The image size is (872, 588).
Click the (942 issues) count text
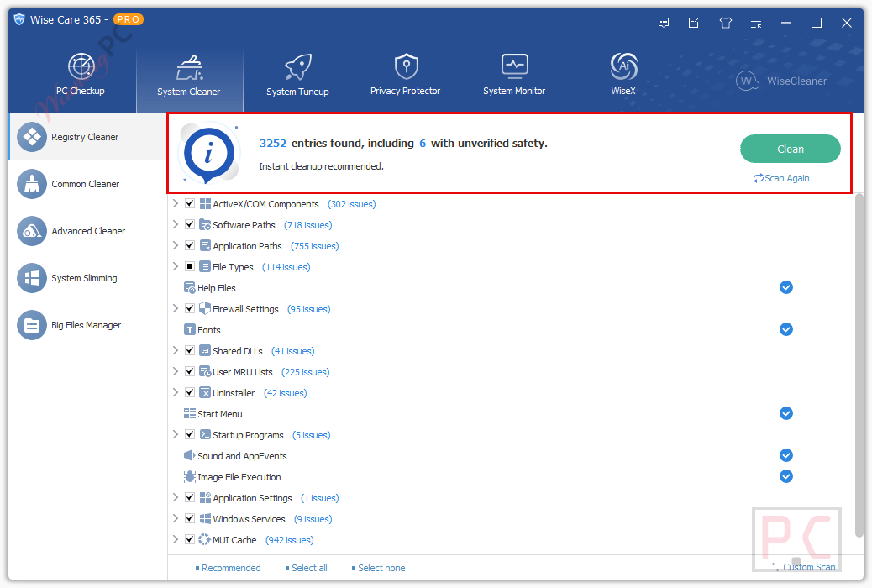point(289,540)
